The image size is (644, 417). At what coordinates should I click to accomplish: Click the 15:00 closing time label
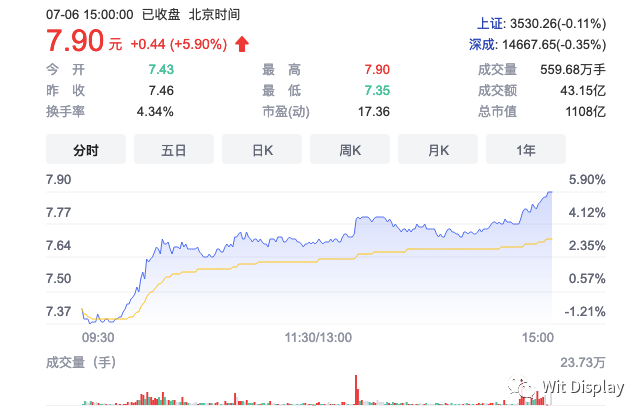(537, 337)
